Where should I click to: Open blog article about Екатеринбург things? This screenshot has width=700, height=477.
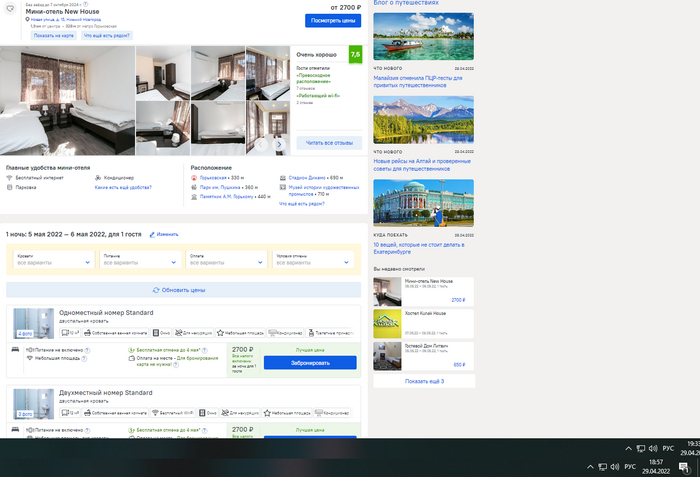419,248
